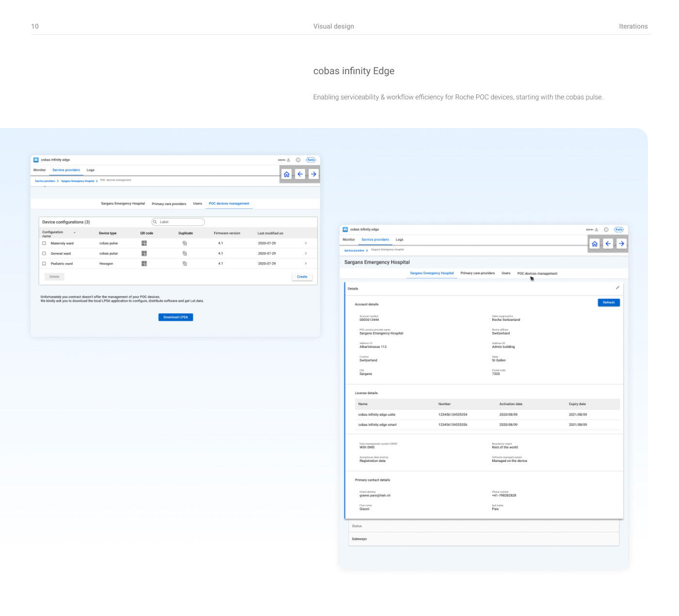Viewport: 679px width, 616px height.
Task: Click the Delete button
Action: pos(54,277)
